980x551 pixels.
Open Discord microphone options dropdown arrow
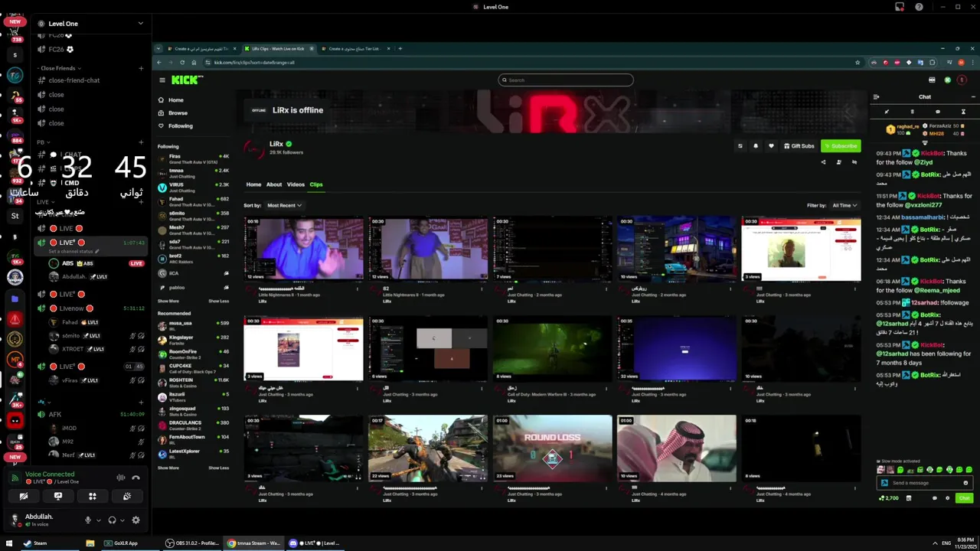[98, 520]
